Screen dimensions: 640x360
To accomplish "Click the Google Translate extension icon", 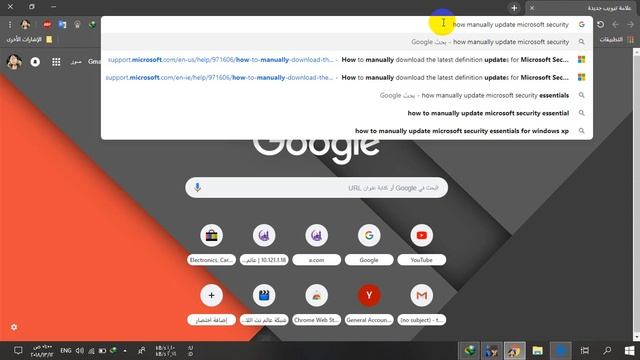I will tap(62, 24).
